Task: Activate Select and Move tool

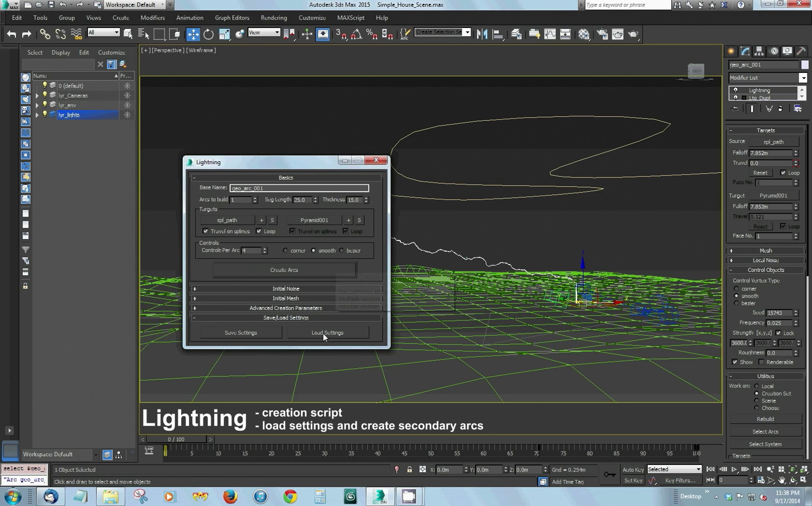Action: 193,34
